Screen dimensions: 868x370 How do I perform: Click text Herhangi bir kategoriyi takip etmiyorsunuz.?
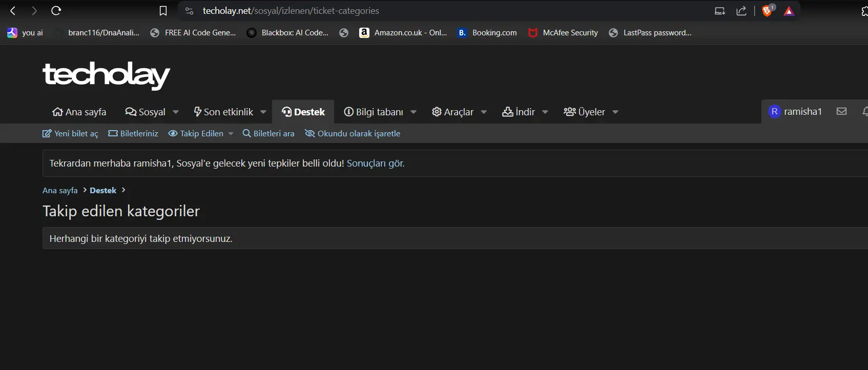(141, 239)
